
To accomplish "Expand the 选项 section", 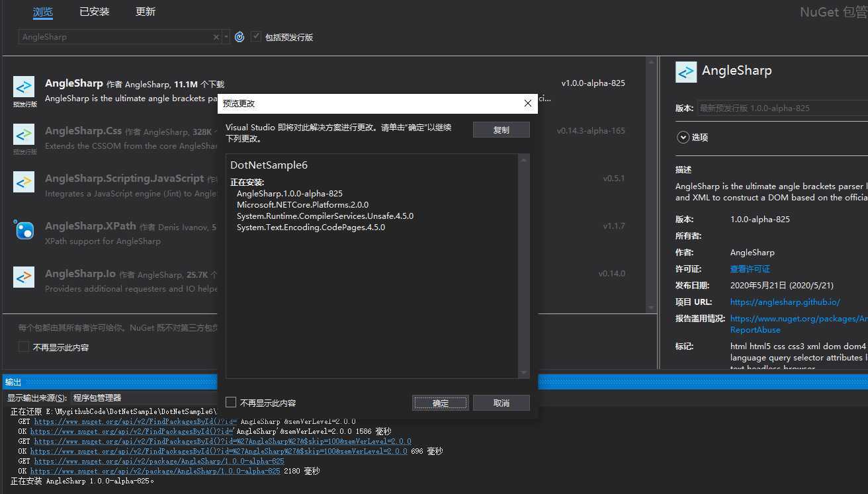I will click(683, 137).
